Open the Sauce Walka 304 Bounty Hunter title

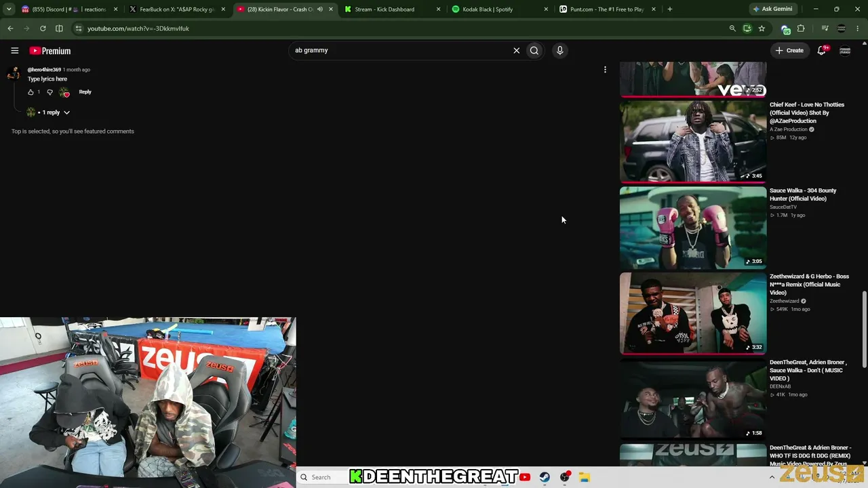803,195
